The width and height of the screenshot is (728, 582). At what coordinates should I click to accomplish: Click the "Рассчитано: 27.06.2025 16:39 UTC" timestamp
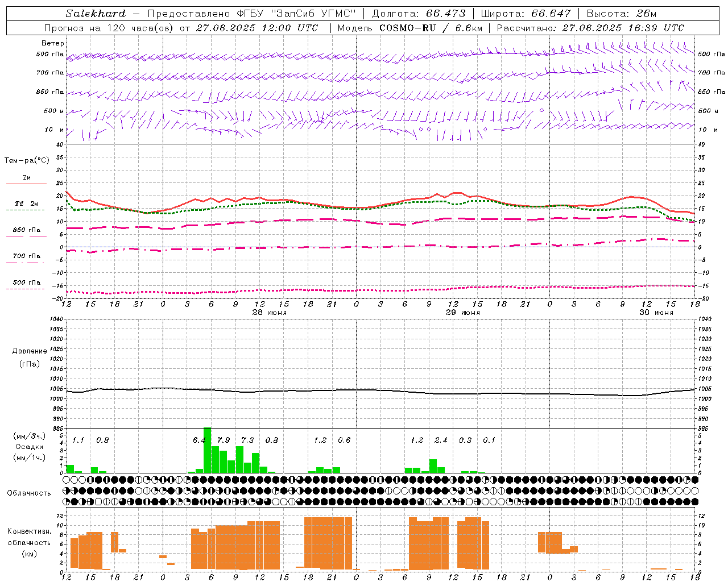point(590,28)
